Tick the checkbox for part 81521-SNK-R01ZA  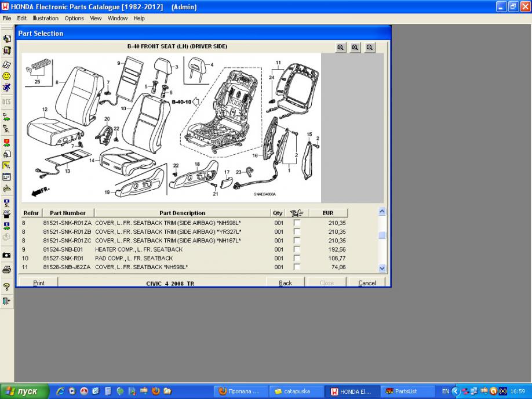tap(297, 223)
